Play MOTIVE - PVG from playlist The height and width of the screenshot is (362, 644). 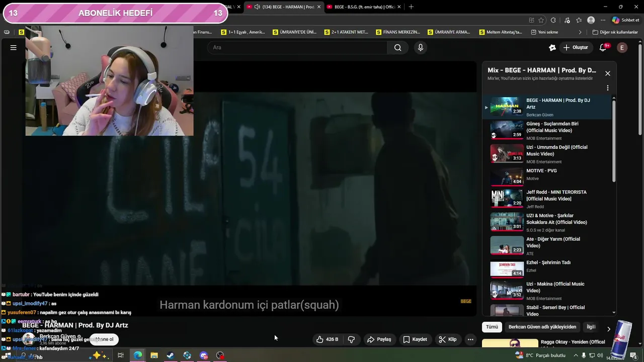pos(547,176)
